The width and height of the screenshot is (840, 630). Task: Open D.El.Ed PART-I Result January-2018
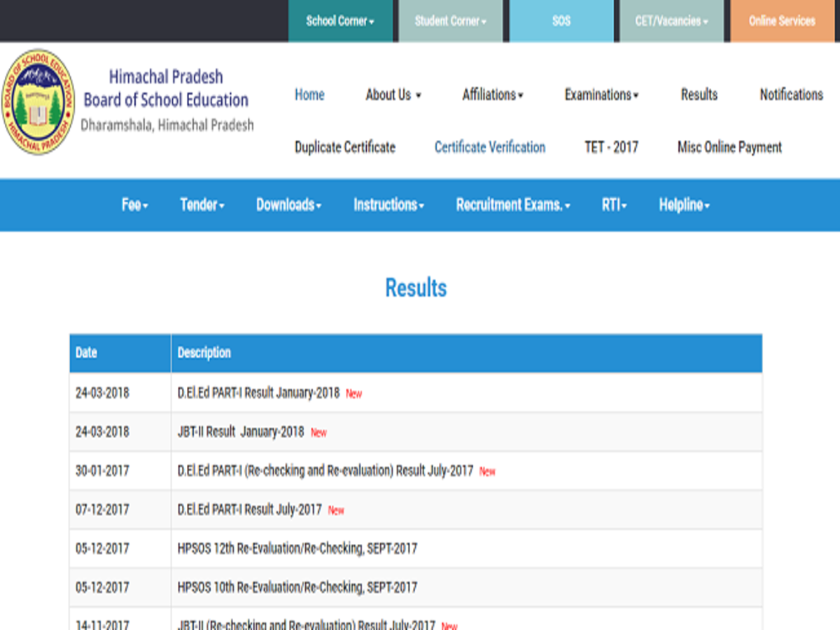pos(258,393)
